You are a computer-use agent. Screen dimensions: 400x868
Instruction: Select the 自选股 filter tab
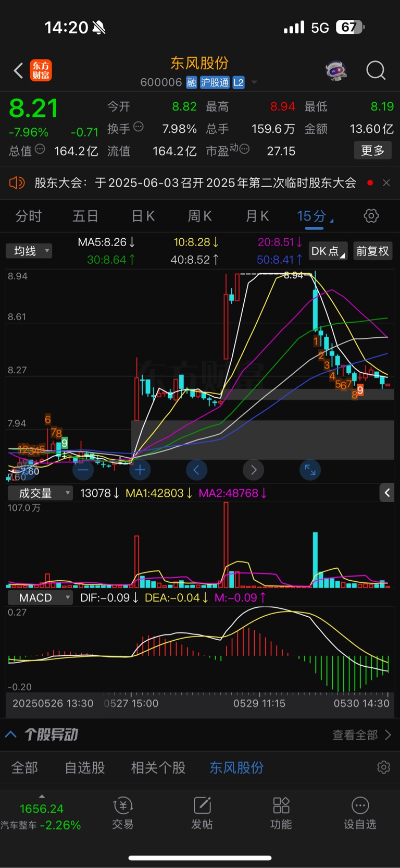point(85,768)
